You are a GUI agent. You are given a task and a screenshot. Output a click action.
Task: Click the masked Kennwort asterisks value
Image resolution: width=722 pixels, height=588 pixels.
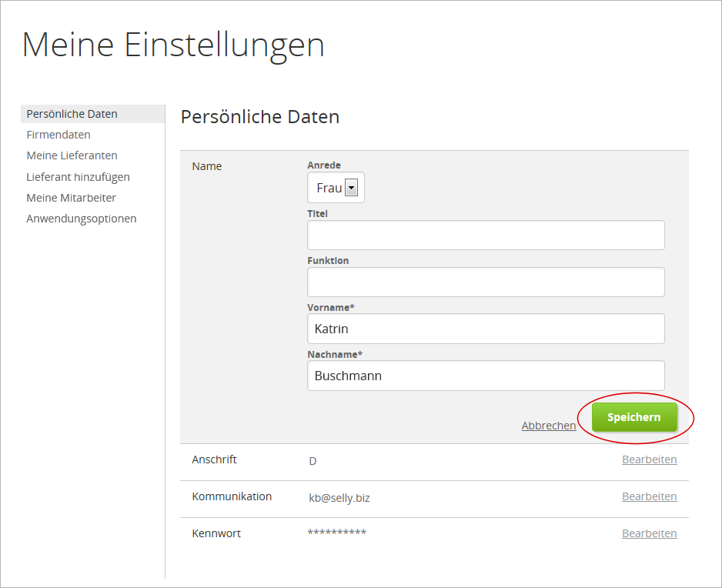click(337, 533)
